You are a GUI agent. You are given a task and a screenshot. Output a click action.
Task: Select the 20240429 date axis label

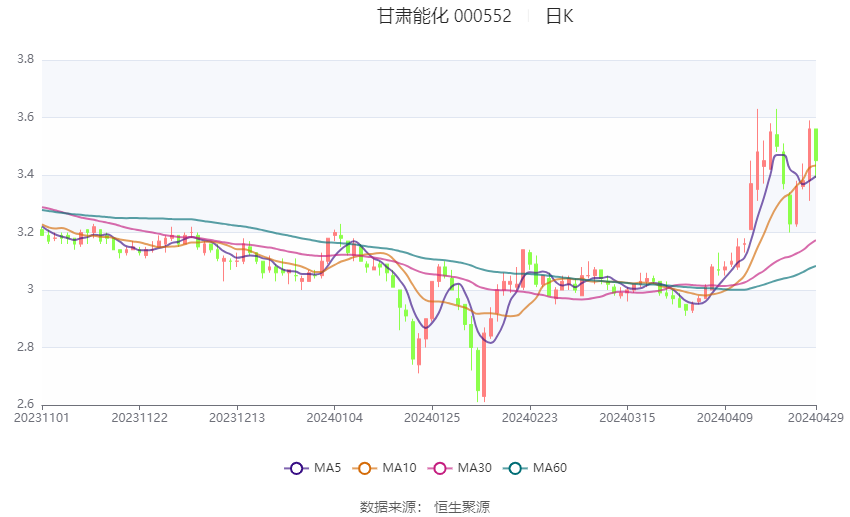816,418
